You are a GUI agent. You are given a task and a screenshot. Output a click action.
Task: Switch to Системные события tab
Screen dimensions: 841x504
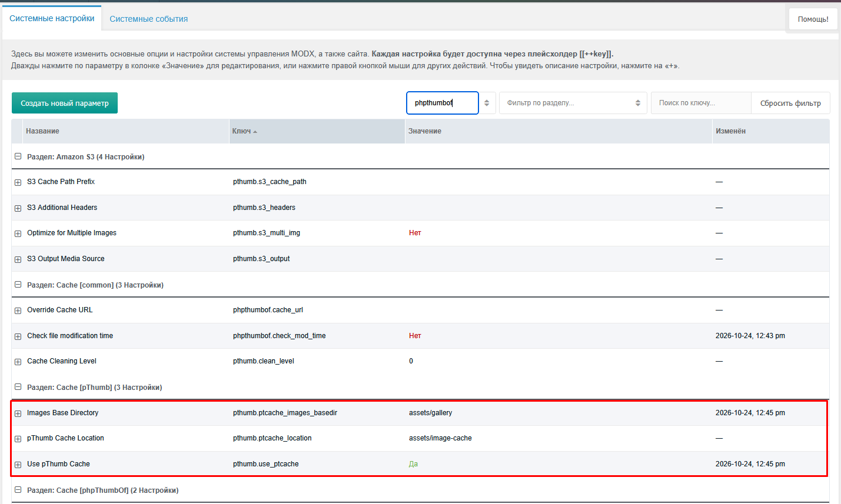[148, 19]
